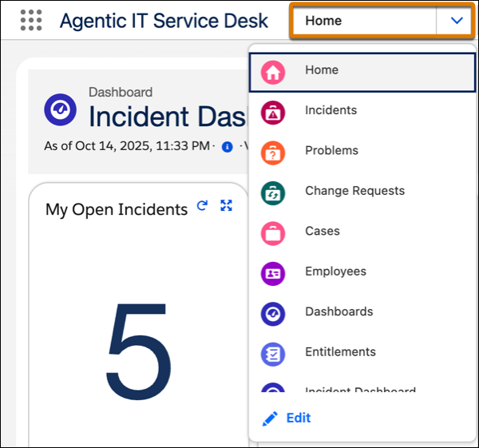Click the Dashboards gauge icon in menu
479x448 pixels.
pyautogui.click(x=273, y=314)
